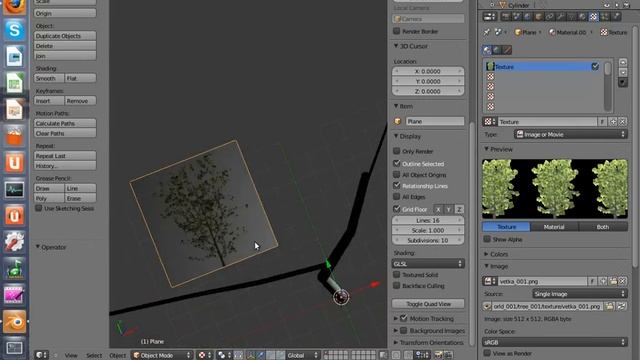Enable All Object Origins checkbox
The image size is (640, 360).
click(397, 174)
